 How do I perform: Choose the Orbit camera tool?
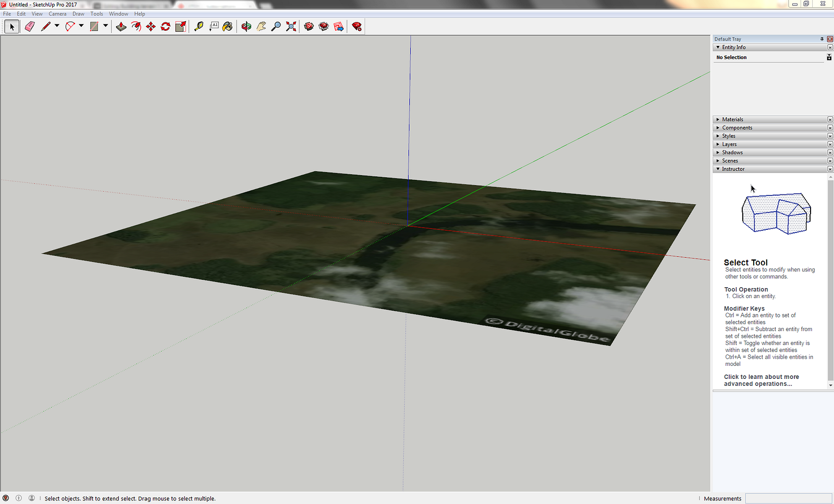[246, 27]
